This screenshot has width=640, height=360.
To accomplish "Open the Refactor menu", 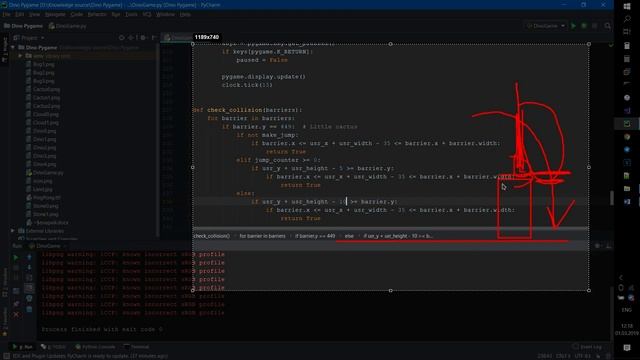I will (97, 14).
